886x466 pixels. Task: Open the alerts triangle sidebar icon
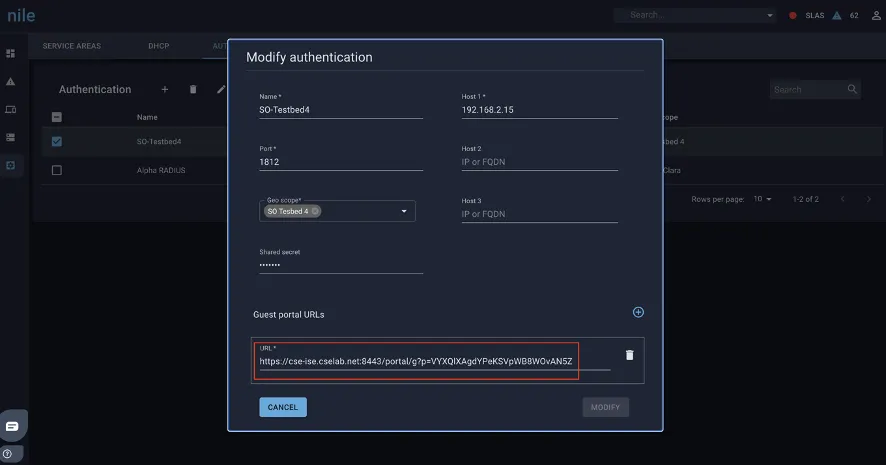click(10, 82)
